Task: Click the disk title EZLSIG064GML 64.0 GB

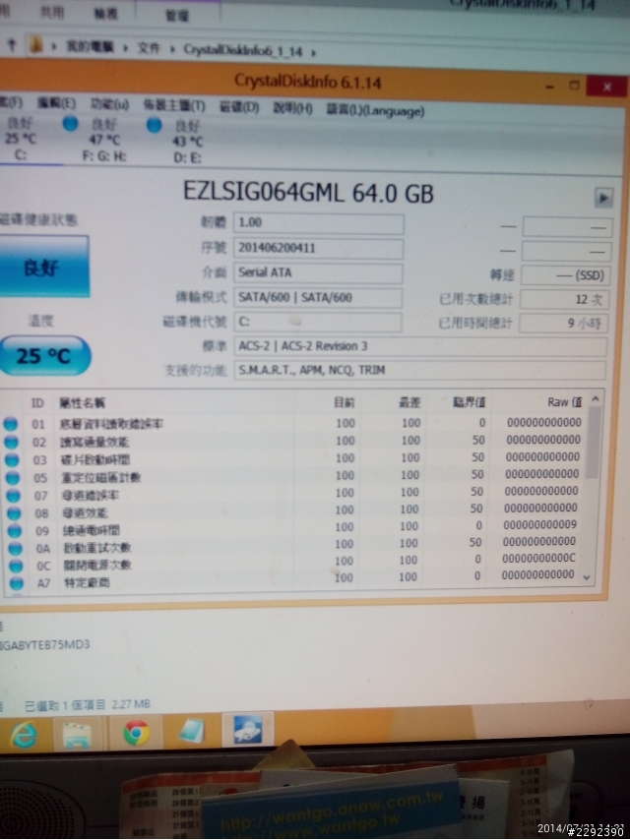Action: 308,192
